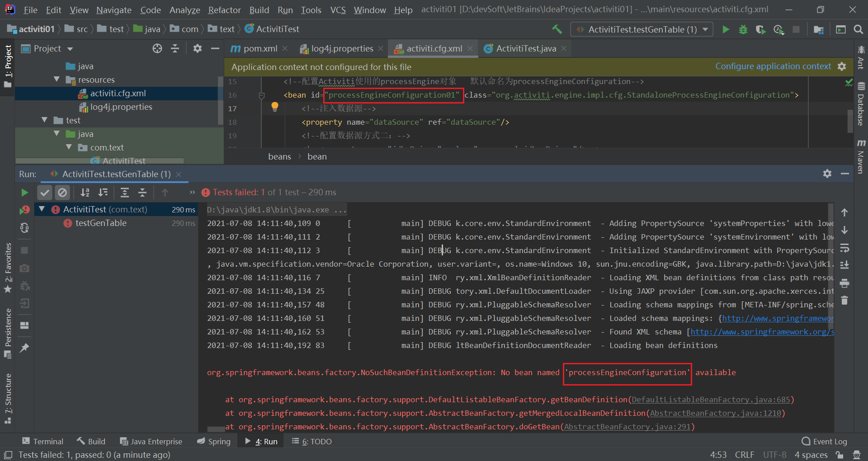This screenshot has height=461, width=868.
Task: Fold the bean tag at line 16
Action: coord(261,95)
